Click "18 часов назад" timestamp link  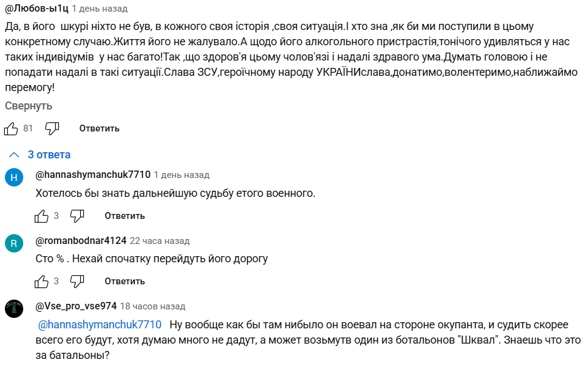pos(153,306)
